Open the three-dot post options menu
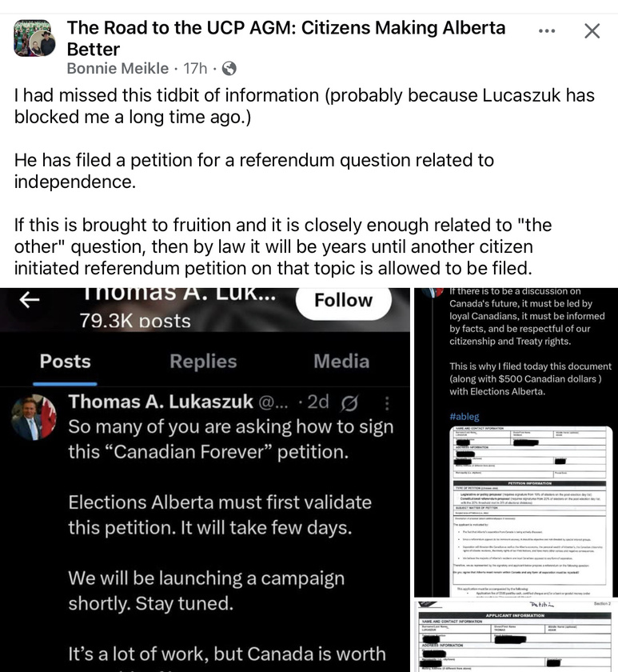Image resolution: width=618 pixels, height=672 pixels. (x=547, y=31)
